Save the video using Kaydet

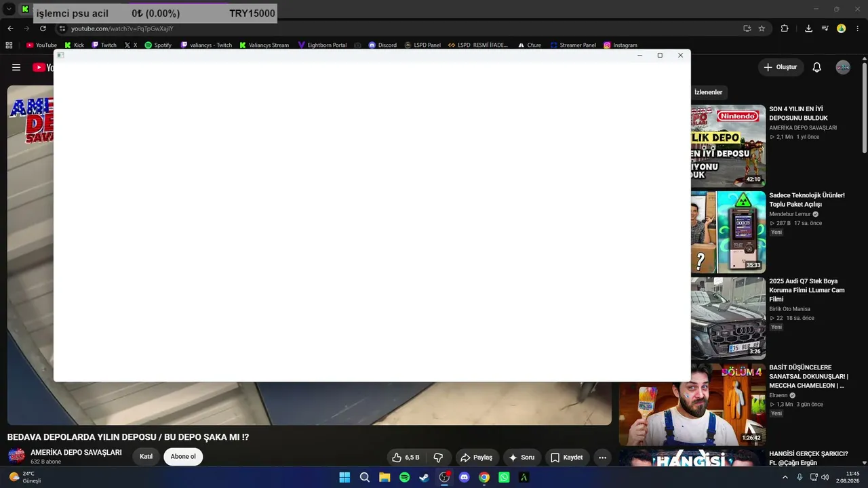[566, 457]
